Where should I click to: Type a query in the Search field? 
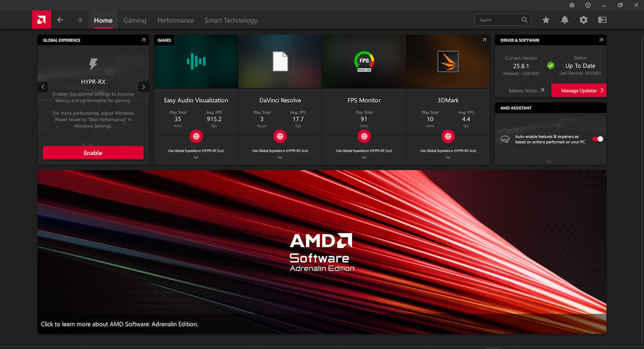pyautogui.click(x=499, y=19)
